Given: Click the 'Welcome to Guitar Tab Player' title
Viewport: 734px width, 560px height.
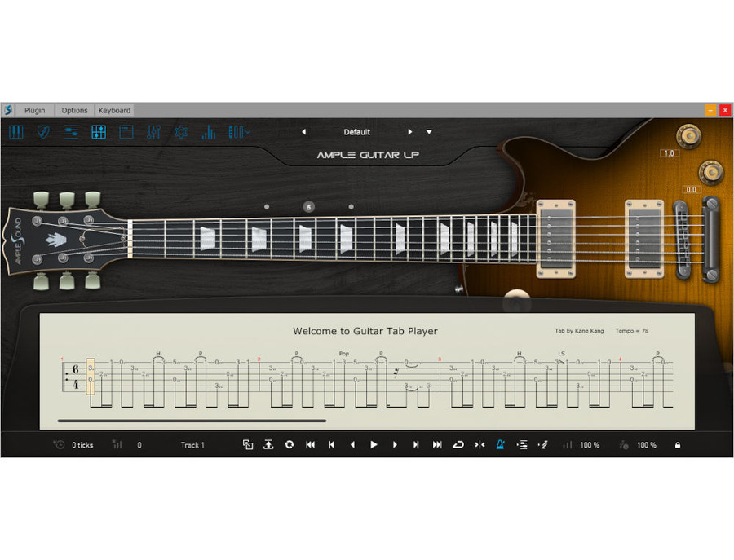Looking at the screenshot, I should click(365, 331).
